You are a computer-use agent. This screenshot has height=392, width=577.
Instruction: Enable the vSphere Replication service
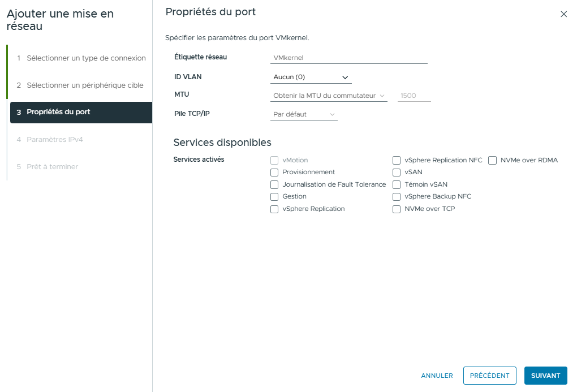click(274, 209)
